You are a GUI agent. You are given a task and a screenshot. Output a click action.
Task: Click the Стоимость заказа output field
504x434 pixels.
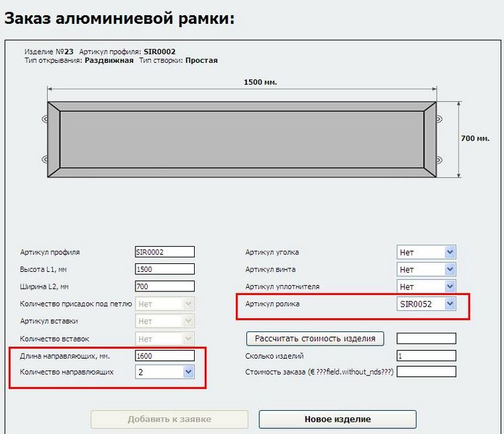click(427, 372)
